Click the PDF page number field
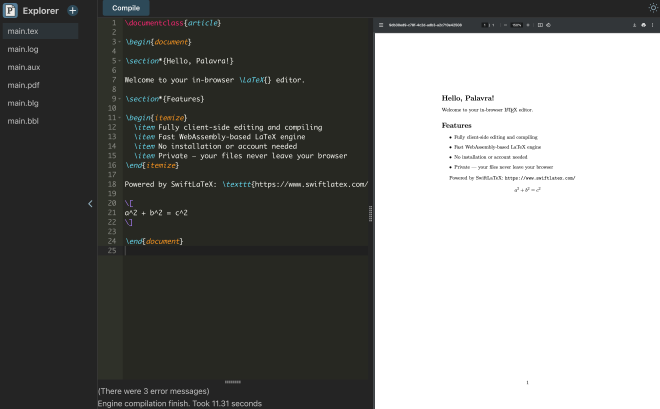The image size is (660, 409). point(485,24)
